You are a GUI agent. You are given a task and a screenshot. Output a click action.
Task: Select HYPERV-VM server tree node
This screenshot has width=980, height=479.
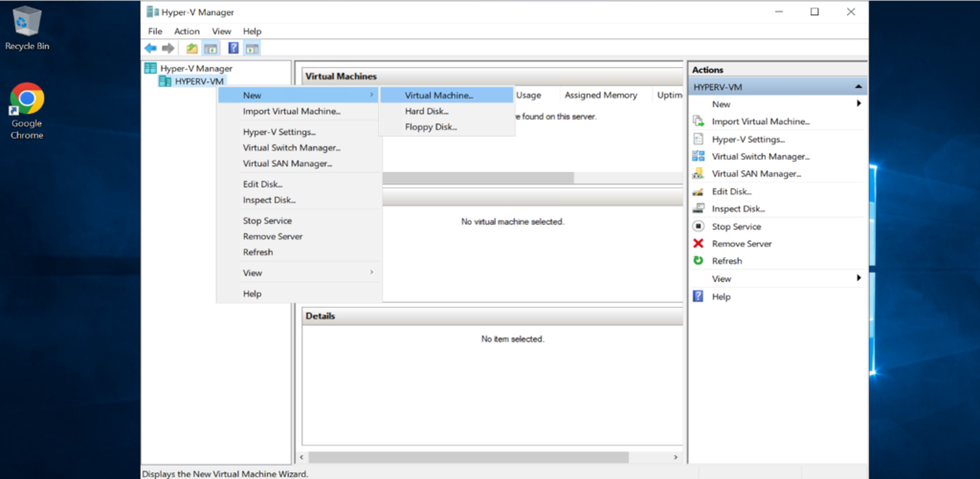[199, 81]
